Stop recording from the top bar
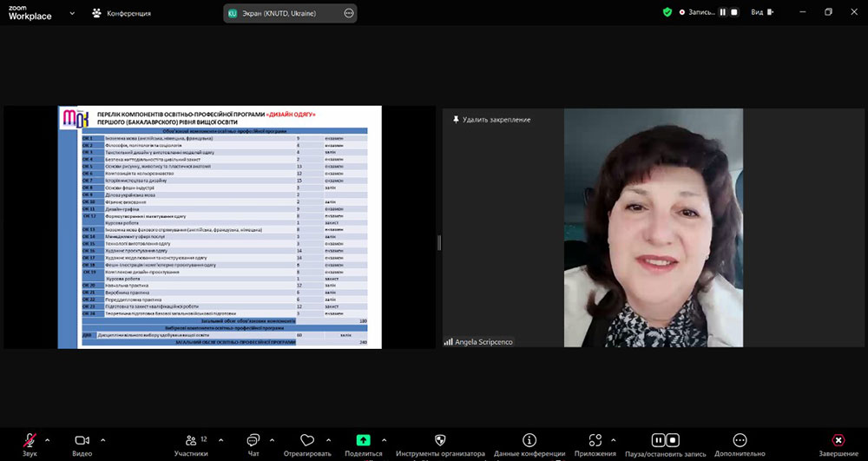The width and height of the screenshot is (868, 461). click(x=734, y=12)
